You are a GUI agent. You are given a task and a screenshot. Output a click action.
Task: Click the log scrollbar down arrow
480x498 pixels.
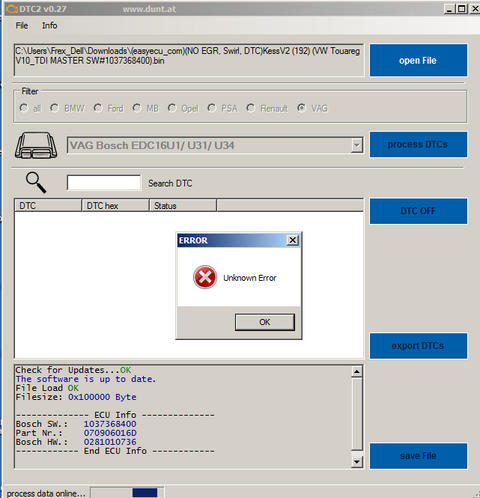click(357, 462)
